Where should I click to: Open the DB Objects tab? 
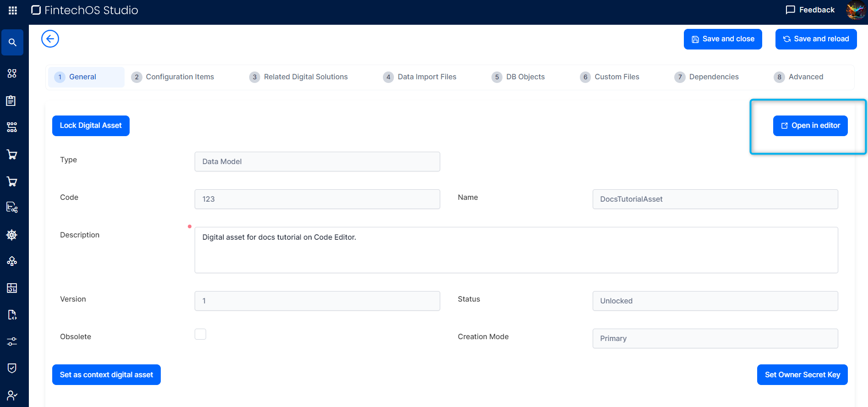525,77
